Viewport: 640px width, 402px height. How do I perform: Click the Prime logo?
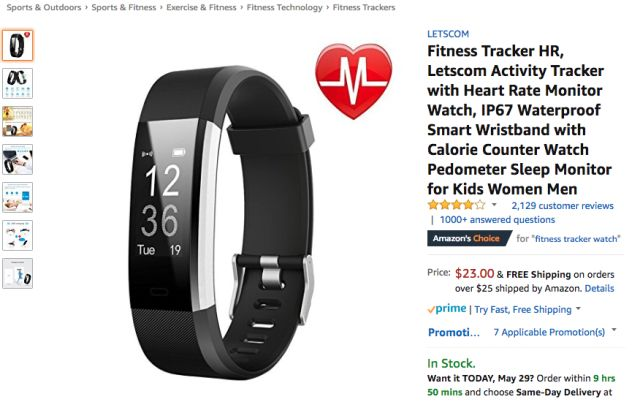coord(447,309)
